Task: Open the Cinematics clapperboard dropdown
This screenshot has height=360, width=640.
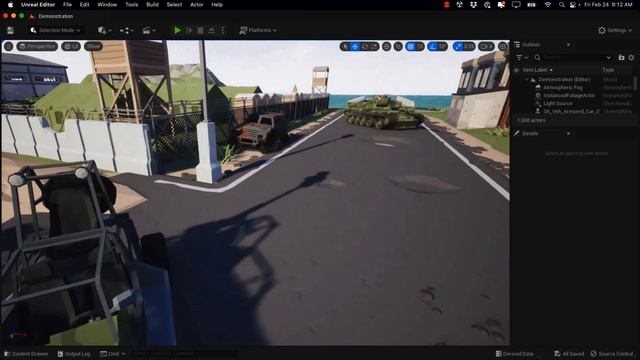Action: [149, 30]
